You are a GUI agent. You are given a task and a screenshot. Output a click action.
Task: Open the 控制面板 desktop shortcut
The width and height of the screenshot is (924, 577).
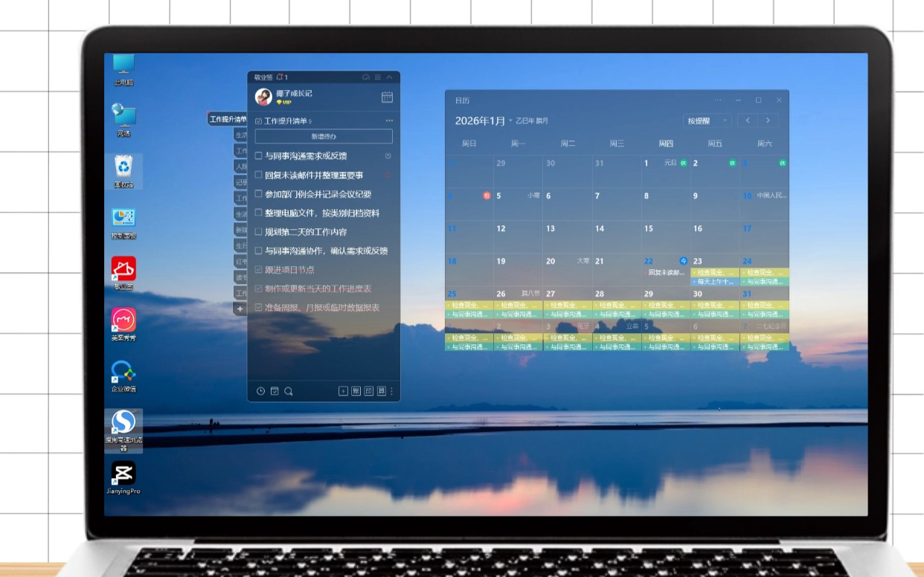point(123,223)
